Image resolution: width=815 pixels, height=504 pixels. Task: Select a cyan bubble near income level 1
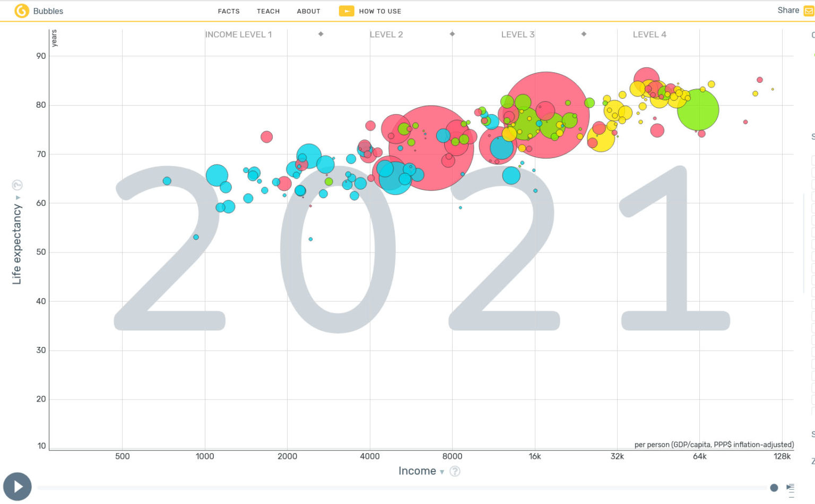coord(218,174)
